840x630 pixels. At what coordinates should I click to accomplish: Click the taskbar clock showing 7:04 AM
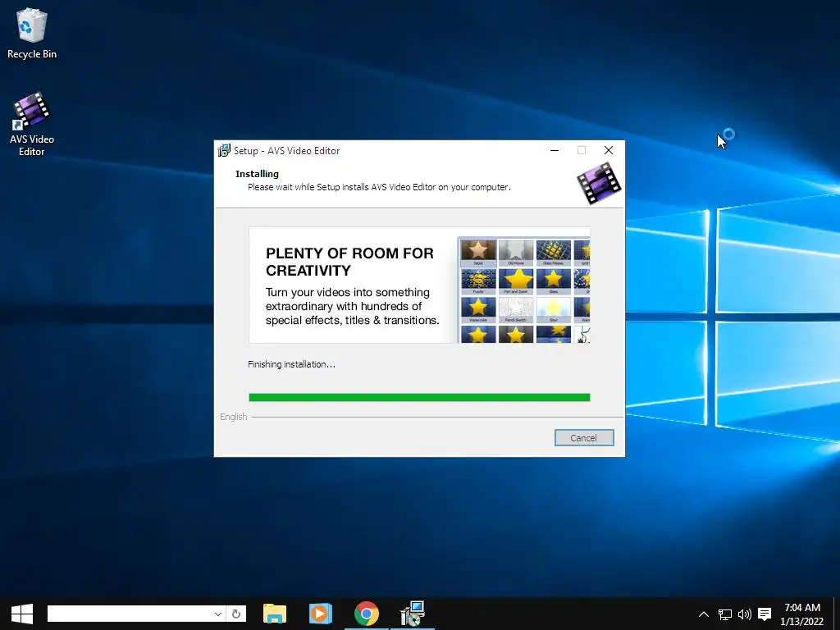click(802, 614)
